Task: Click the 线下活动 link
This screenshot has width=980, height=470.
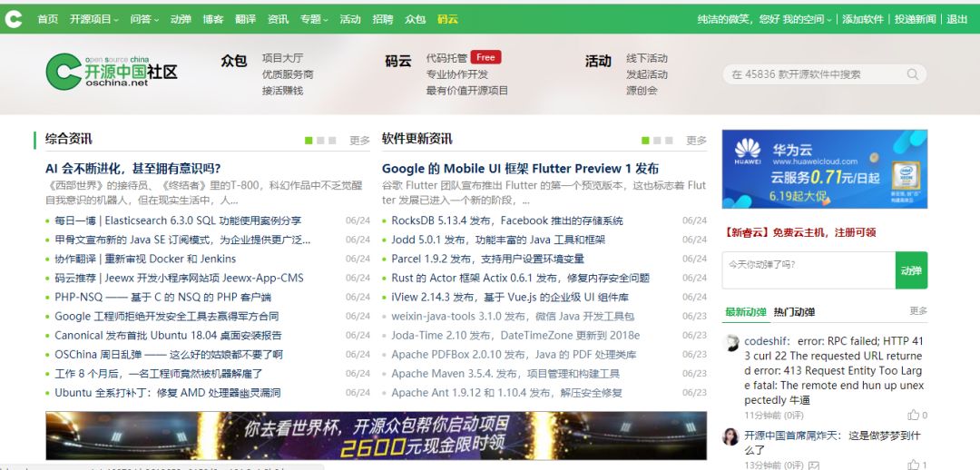Action: pyautogui.click(x=647, y=58)
